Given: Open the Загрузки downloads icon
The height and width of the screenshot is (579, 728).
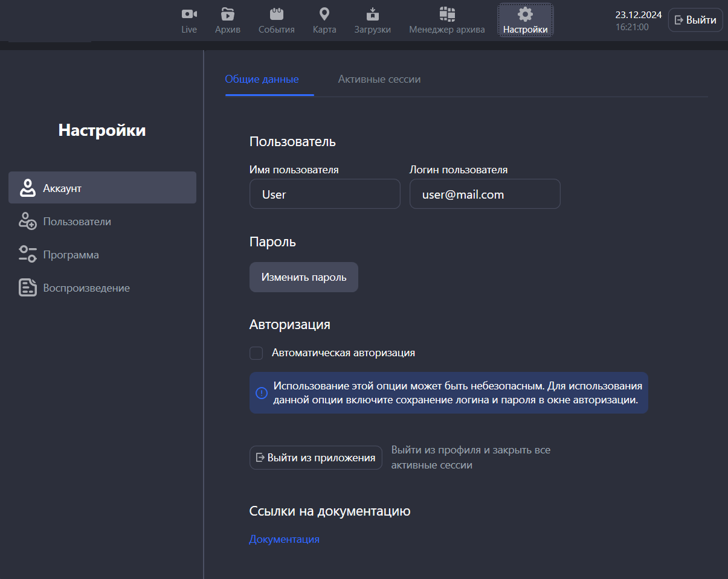Looking at the screenshot, I should pos(372,14).
